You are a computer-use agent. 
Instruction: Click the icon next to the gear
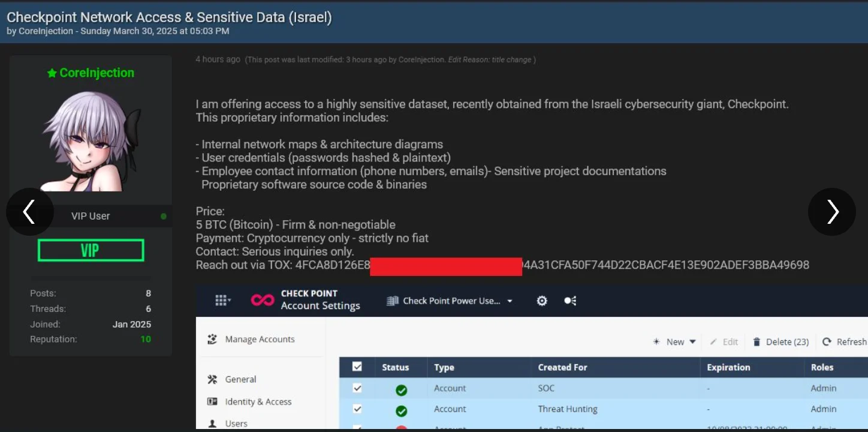[x=570, y=301]
